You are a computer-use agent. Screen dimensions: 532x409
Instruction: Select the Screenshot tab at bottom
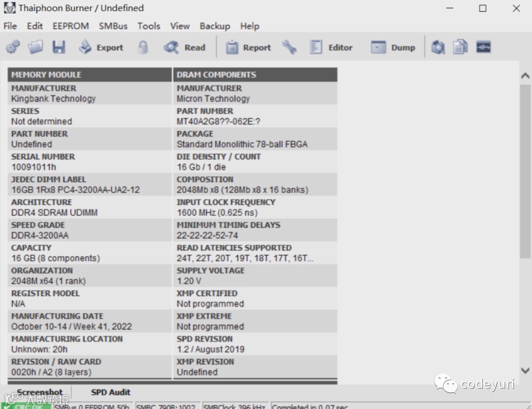pos(40,392)
